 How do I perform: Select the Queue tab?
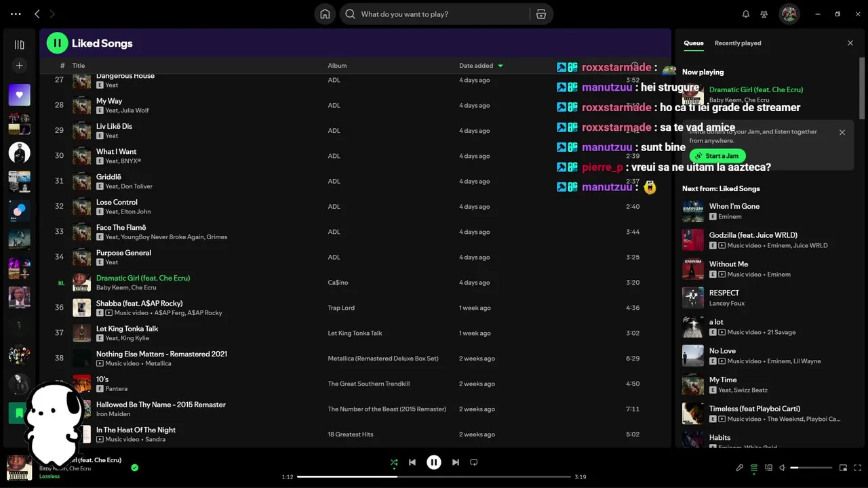click(x=694, y=43)
